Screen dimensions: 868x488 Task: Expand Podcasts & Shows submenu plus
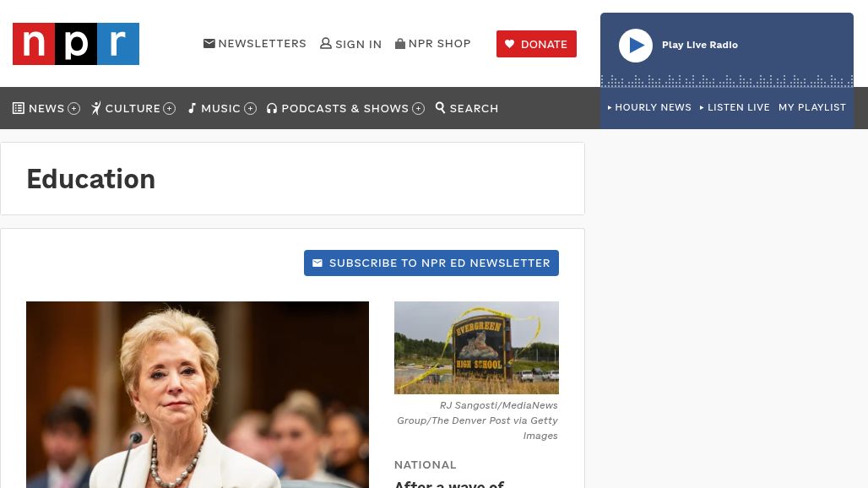coord(419,108)
